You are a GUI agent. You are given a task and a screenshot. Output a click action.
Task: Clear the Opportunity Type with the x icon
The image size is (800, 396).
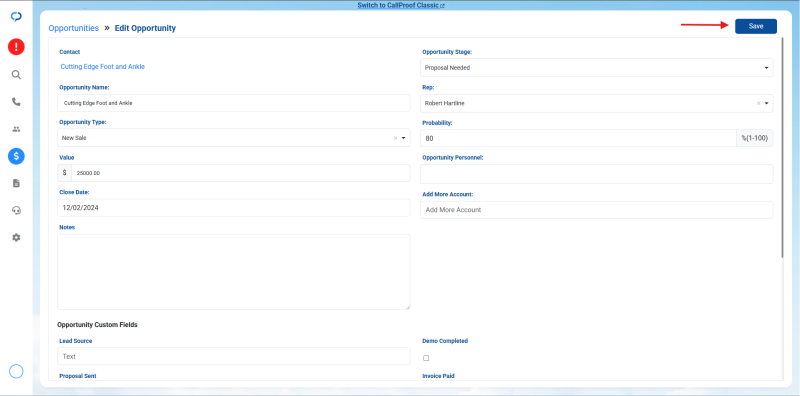point(395,138)
